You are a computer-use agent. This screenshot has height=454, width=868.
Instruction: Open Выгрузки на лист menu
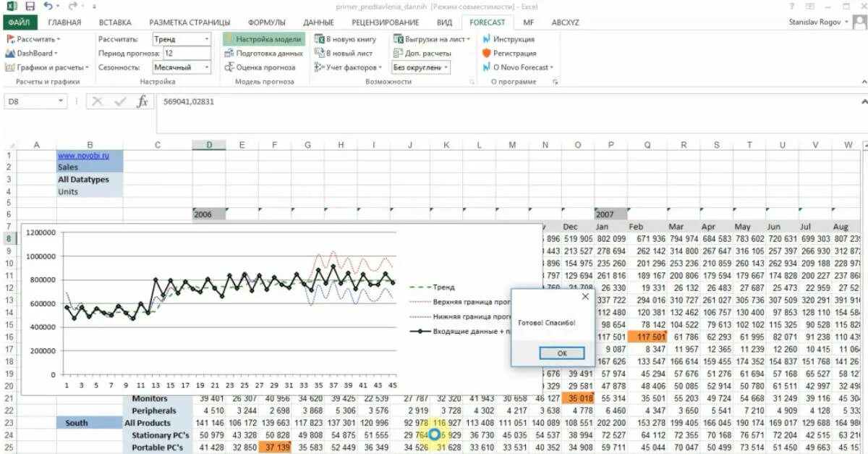click(x=432, y=39)
